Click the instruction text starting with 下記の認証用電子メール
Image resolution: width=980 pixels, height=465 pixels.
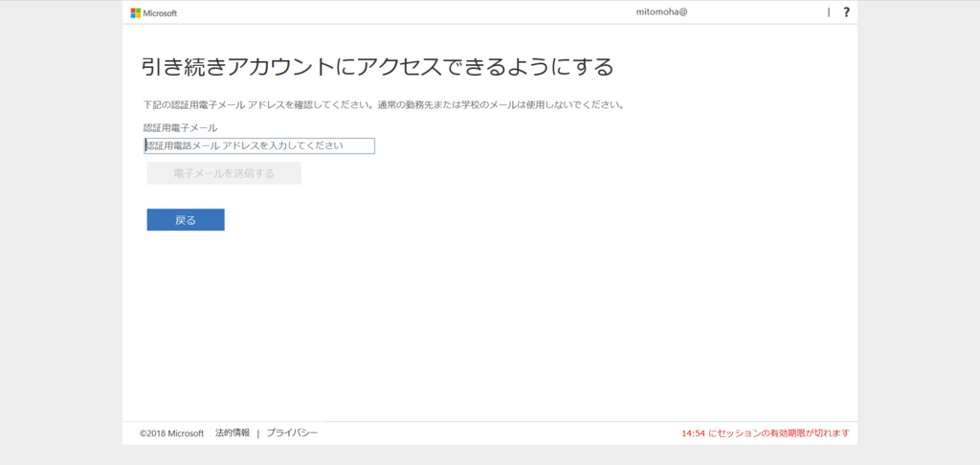click(x=384, y=104)
